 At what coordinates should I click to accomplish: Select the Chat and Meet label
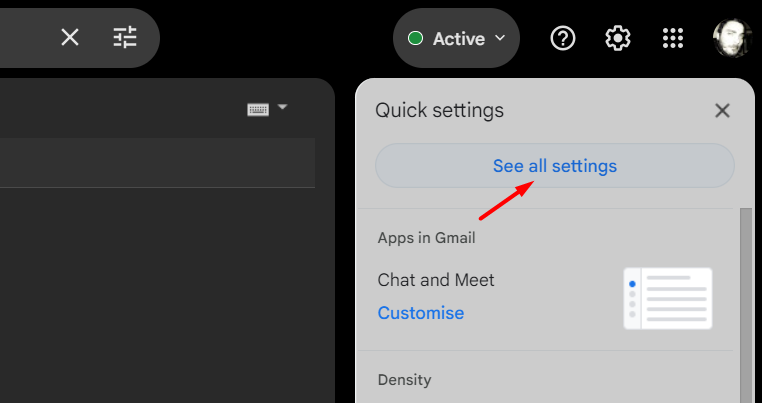point(436,280)
